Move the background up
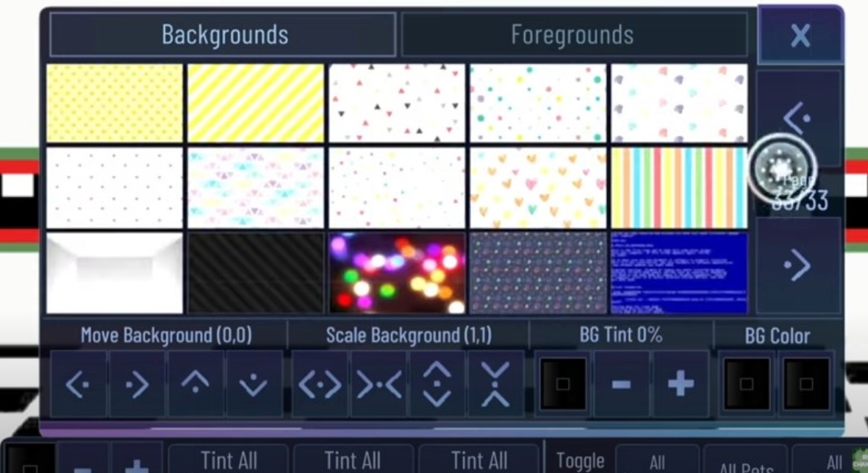 (x=196, y=384)
